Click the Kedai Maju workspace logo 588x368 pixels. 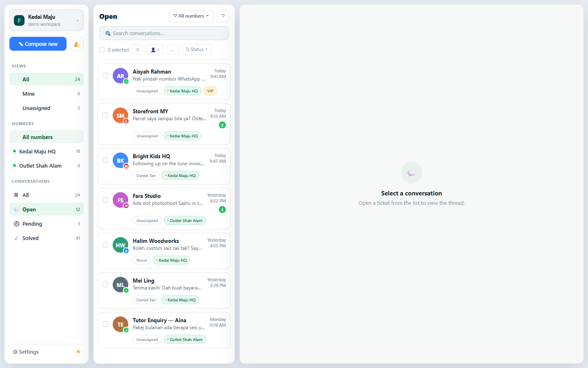click(19, 20)
